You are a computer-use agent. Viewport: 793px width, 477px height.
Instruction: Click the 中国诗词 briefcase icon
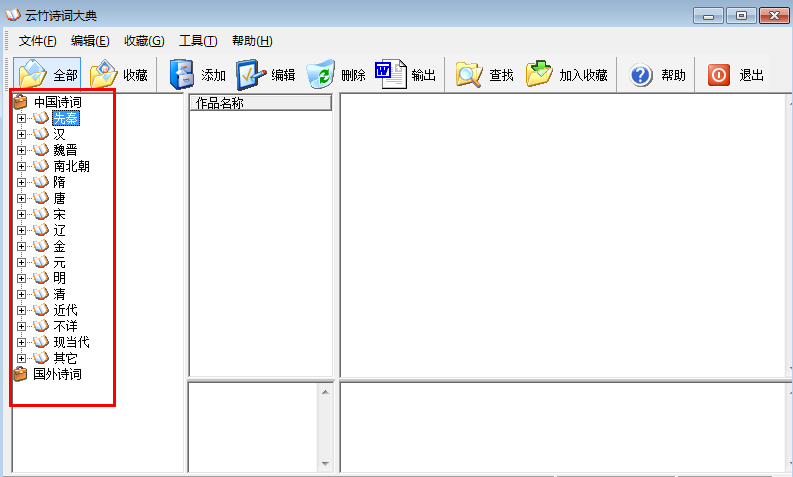coord(20,102)
